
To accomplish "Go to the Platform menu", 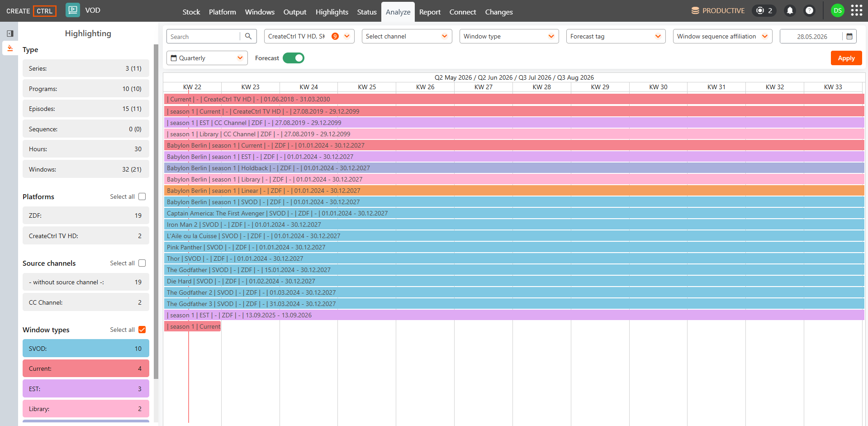I will [223, 12].
